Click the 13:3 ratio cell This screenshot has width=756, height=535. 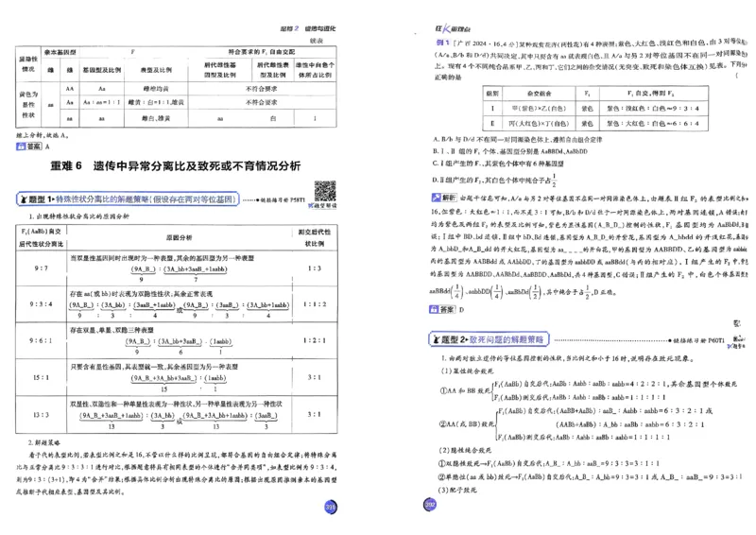[x=42, y=414]
